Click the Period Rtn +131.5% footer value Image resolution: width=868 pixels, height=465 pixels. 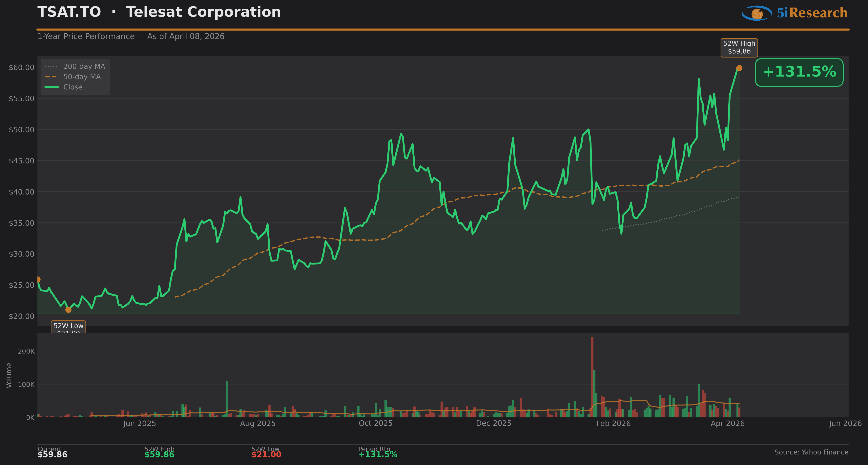378,454
